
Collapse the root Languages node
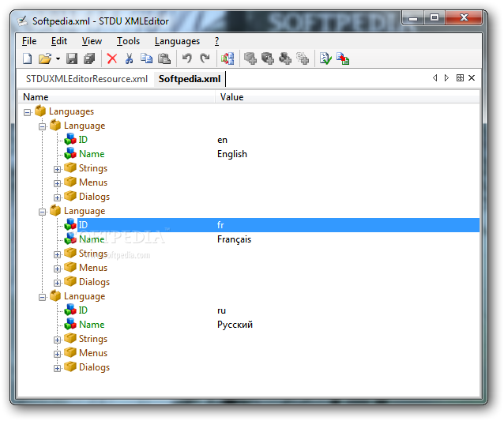tap(28, 112)
